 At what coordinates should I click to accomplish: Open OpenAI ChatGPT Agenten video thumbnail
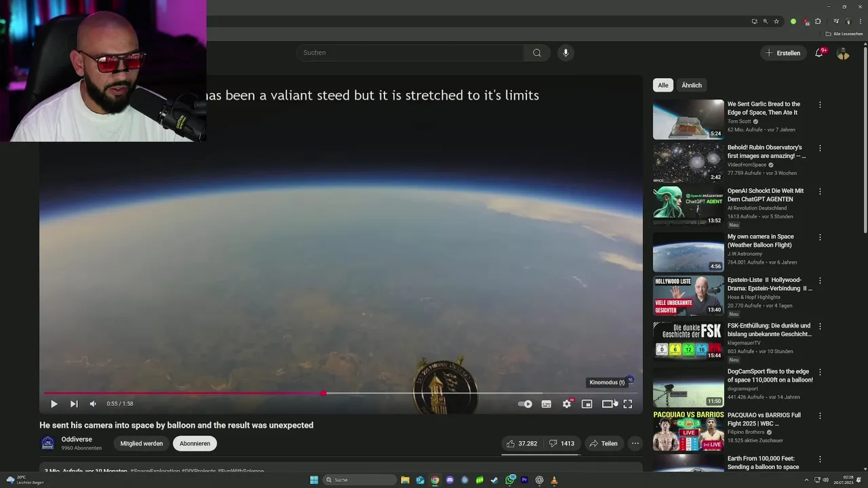[688, 206]
